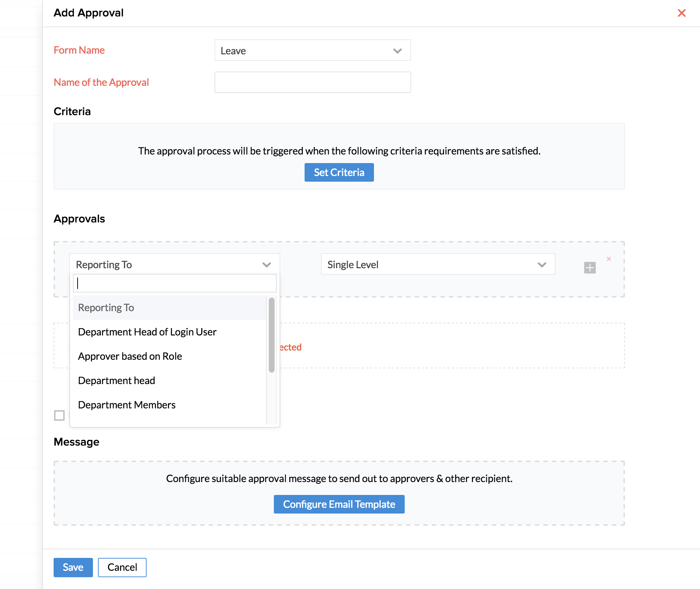Click the Reporting To dropdown chevron
Image resolution: width=700 pixels, height=589 pixels.
coord(266,265)
